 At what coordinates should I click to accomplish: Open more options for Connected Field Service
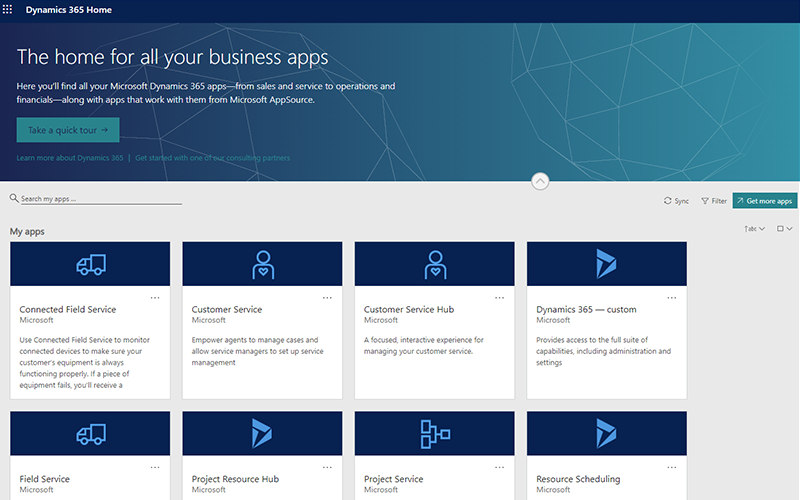click(x=155, y=297)
